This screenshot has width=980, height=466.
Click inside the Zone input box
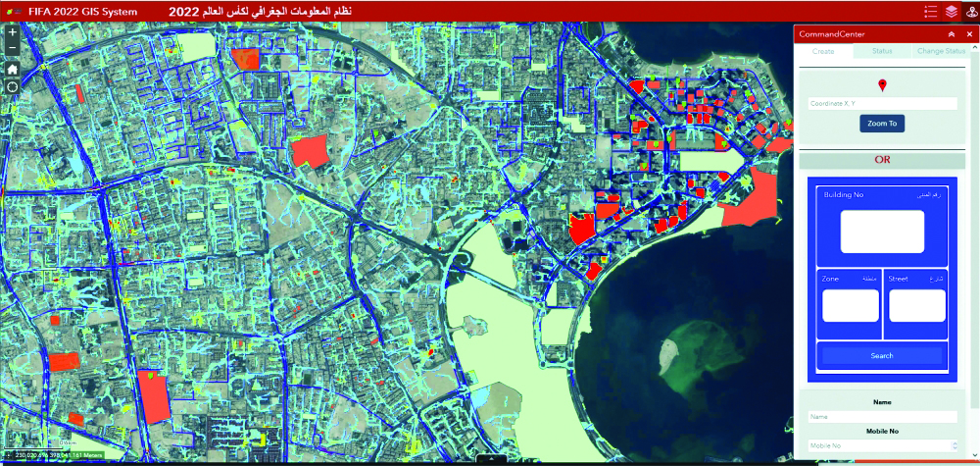coord(850,306)
